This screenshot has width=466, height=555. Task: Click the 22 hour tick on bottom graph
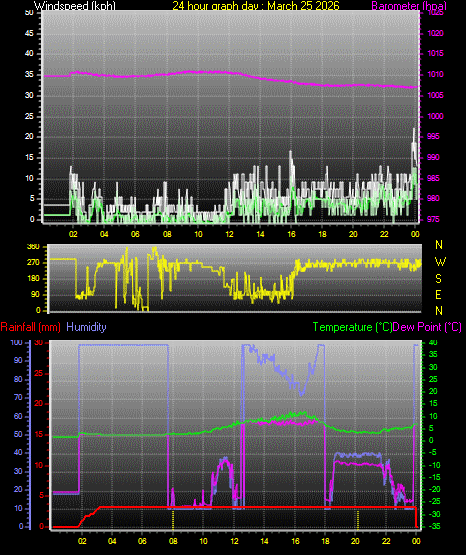point(386,541)
